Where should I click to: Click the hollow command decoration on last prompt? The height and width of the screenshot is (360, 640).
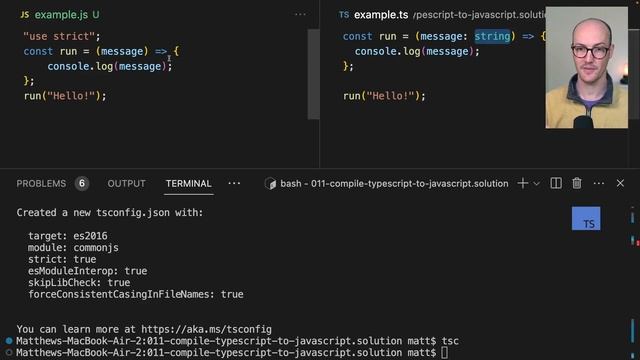click(9, 352)
